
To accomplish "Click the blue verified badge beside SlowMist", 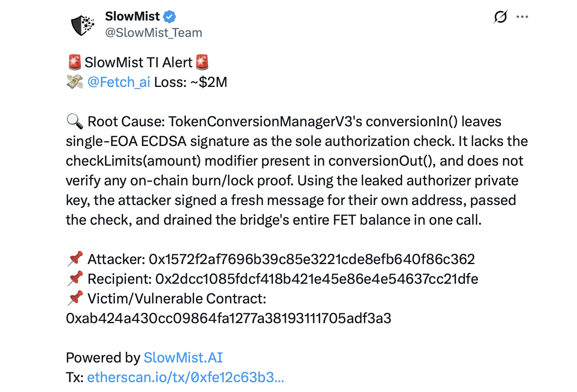I will tap(169, 16).
